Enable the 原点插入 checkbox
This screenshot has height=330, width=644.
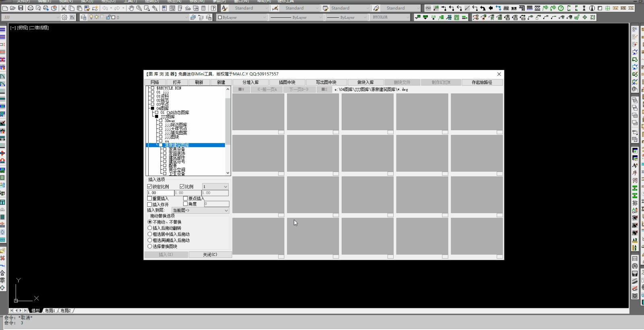(x=186, y=198)
